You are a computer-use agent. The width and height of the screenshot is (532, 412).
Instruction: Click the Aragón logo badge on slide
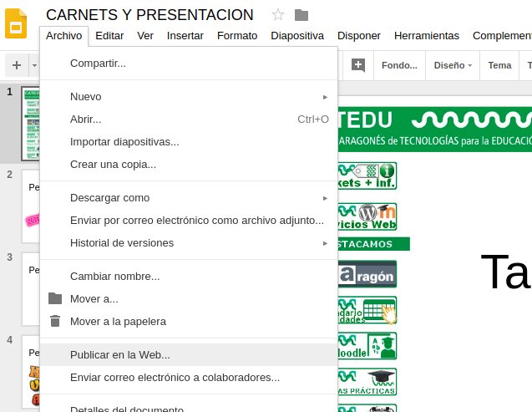tap(367, 274)
